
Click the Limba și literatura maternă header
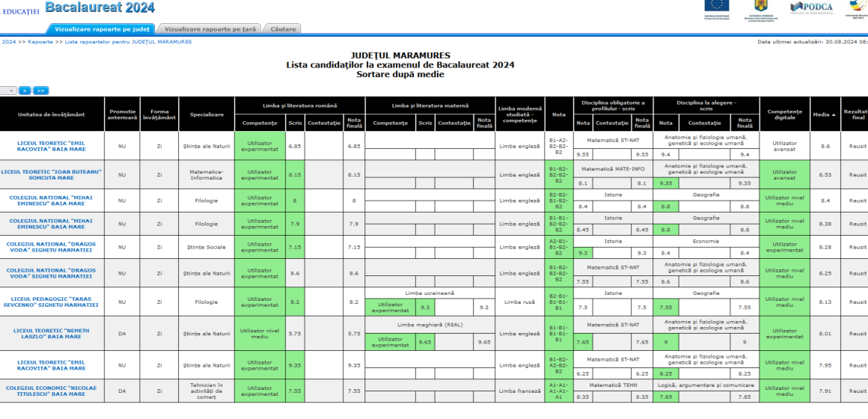point(430,105)
